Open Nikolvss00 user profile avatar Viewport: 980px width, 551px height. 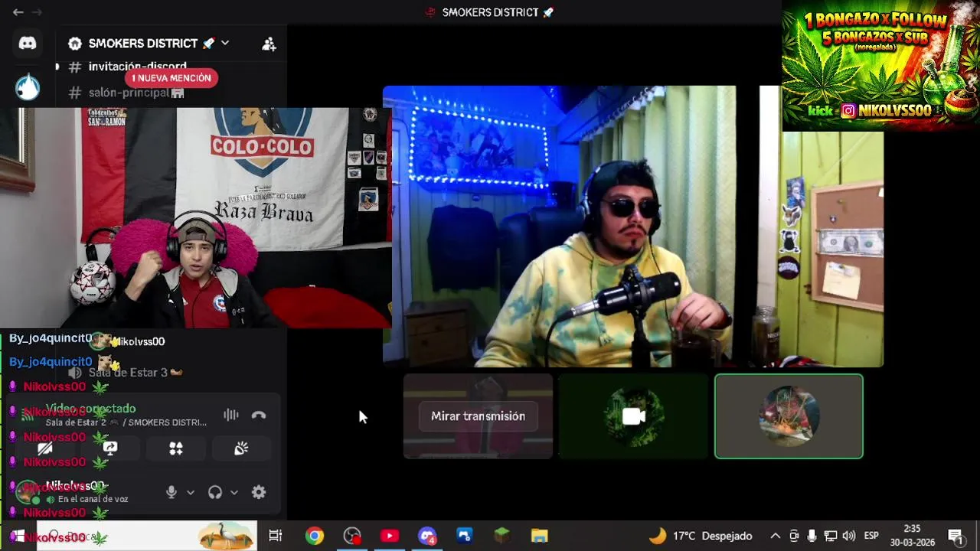[x=28, y=492]
